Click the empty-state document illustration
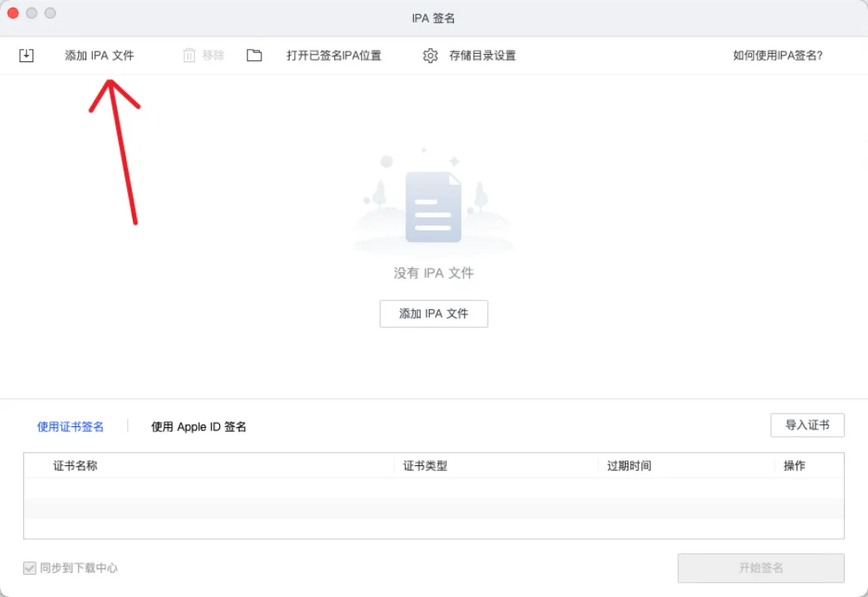Image resolution: width=868 pixels, height=597 pixels. tap(433, 206)
